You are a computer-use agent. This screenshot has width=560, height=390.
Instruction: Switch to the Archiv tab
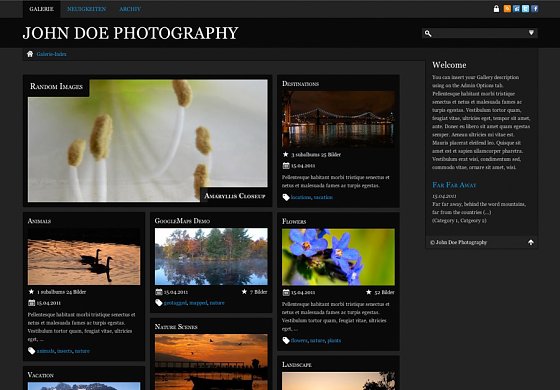[130, 9]
